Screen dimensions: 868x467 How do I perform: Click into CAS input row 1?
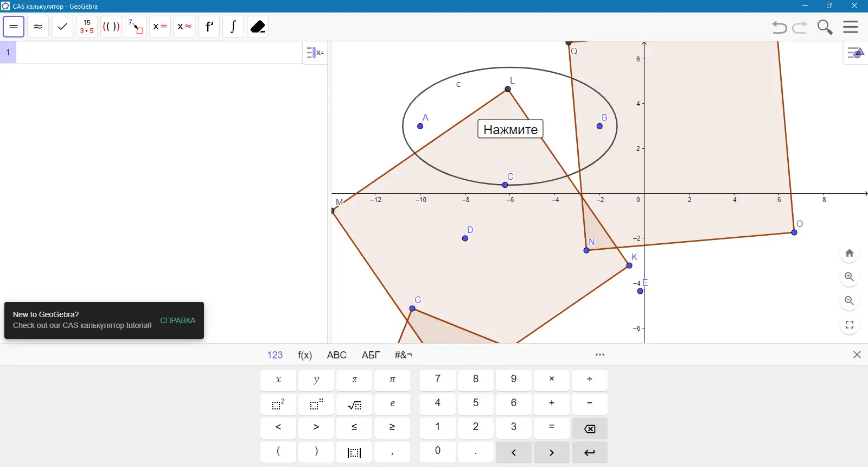(x=159, y=53)
